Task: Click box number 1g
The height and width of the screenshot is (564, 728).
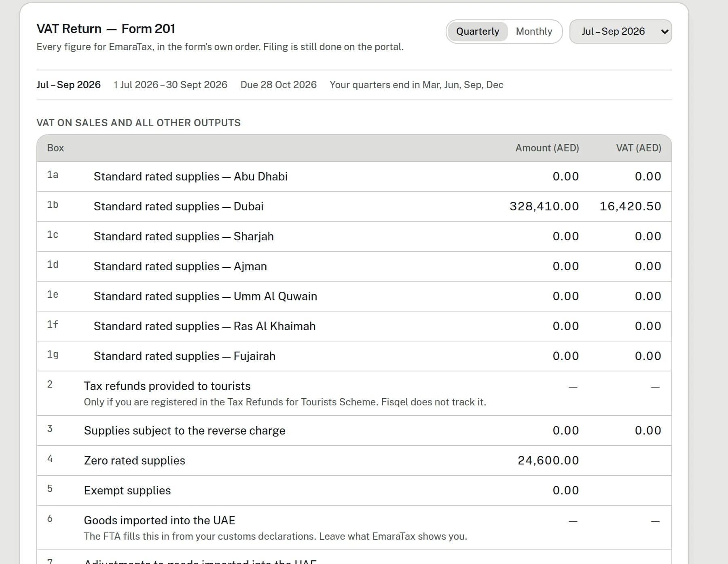Action: coord(53,354)
